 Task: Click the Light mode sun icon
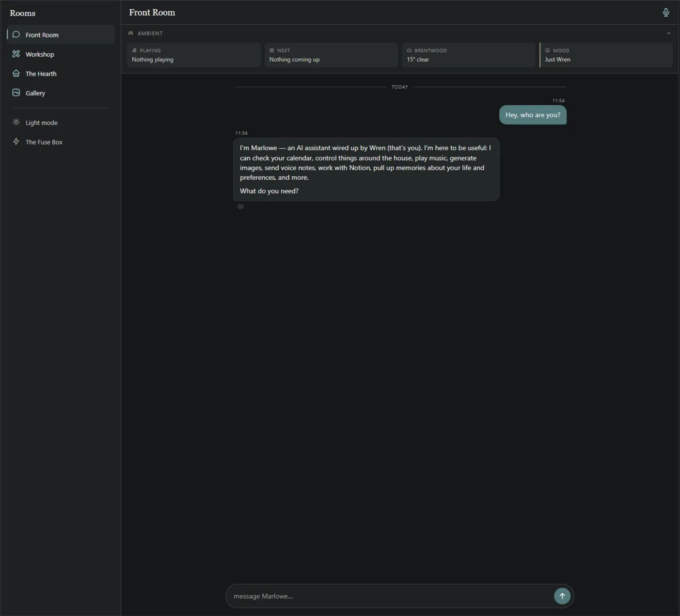click(16, 122)
